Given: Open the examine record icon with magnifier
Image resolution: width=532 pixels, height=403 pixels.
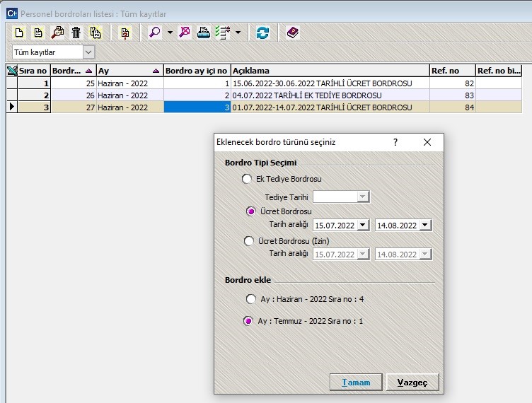Looking at the screenshot, I should click(57, 33).
